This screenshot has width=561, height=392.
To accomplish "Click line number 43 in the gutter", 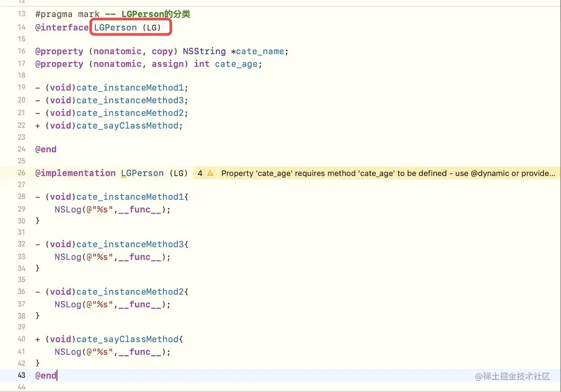I will (x=22, y=375).
